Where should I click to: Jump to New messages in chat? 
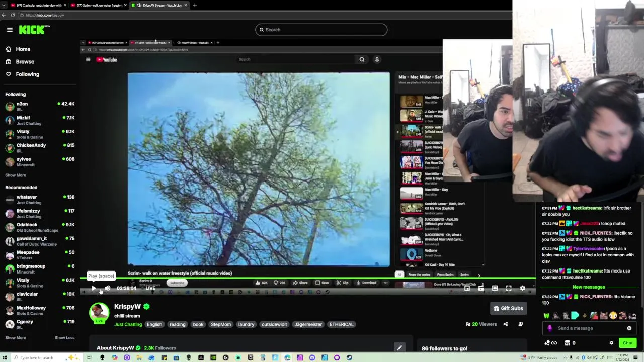(588, 287)
